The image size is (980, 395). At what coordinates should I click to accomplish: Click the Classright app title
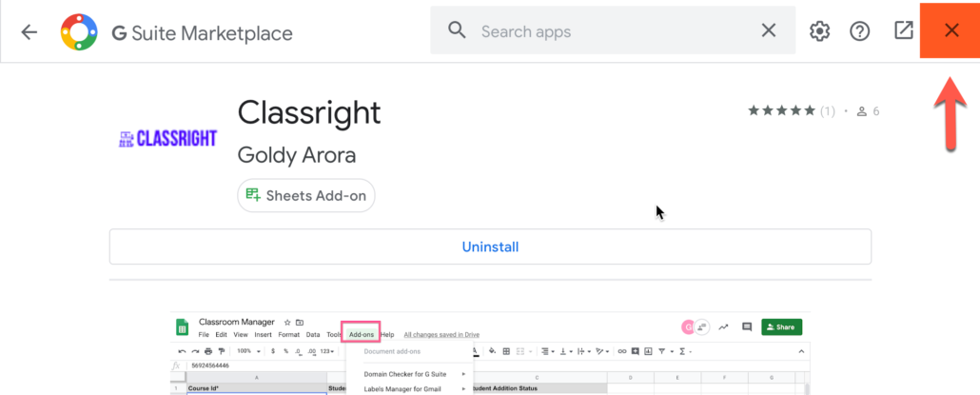click(x=309, y=113)
